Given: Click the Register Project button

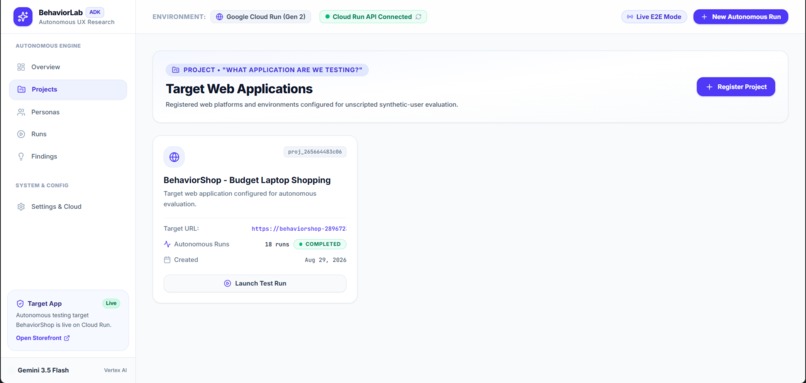Looking at the screenshot, I should click(736, 87).
